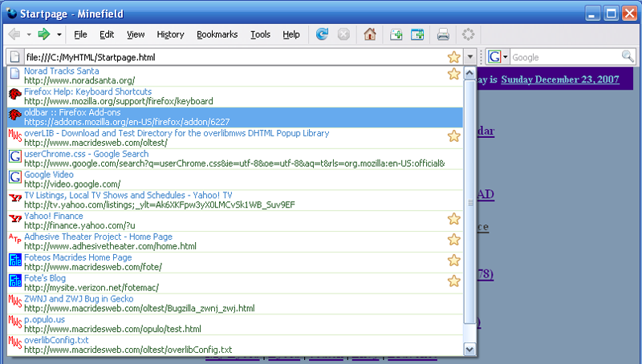The image size is (642, 364).
Task: Toggle the bookmark star on Adhesive Theater Project
Action: (453, 240)
